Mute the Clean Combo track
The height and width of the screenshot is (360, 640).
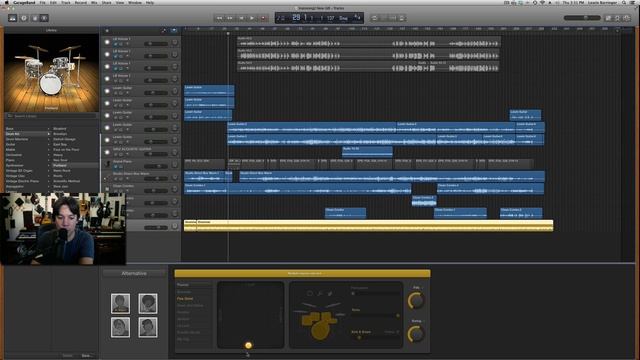(x=116, y=191)
